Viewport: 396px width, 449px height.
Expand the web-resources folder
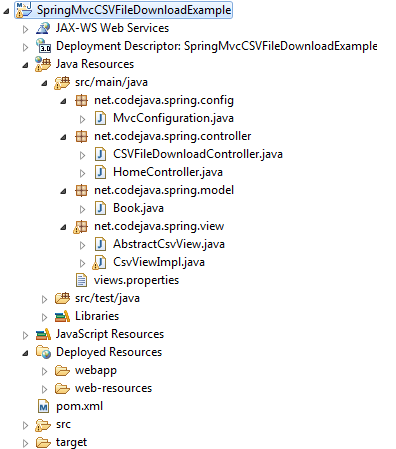pyautogui.click(x=44, y=389)
